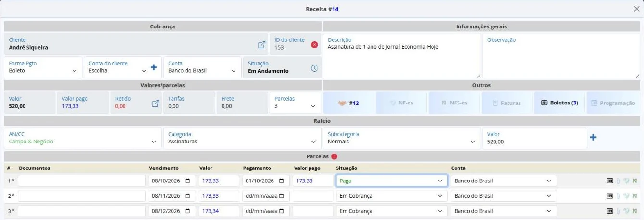The height and width of the screenshot is (220, 644).
Task: Open the boleto icon of parcel 3
Action: [x=610, y=211]
